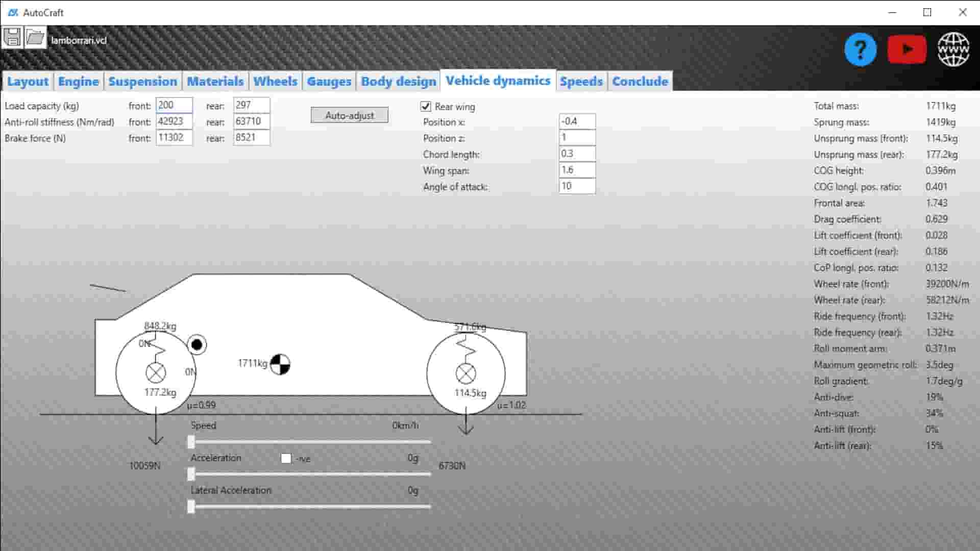Switch to the Engine tab
Image resolution: width=980 pixels, height=551 pixels.
pyautogui.click(x=78, y=81)
